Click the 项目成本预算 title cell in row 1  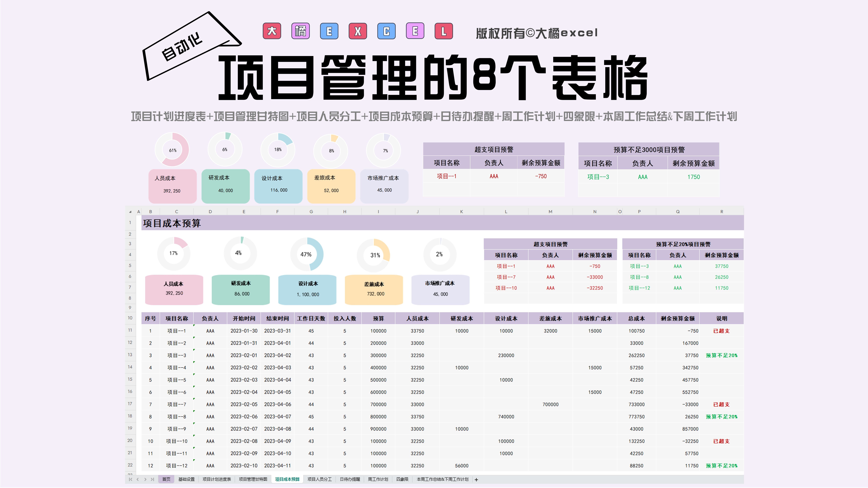click(x=442, y=223)
